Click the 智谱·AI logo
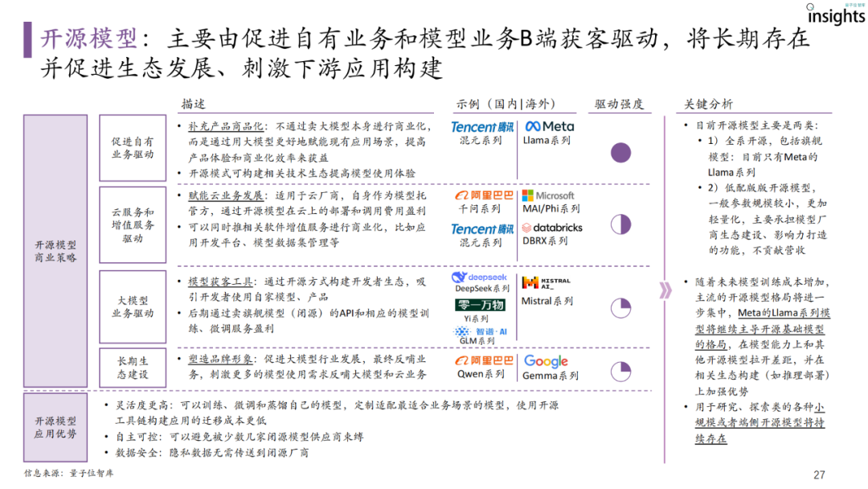 click(481, 331)
